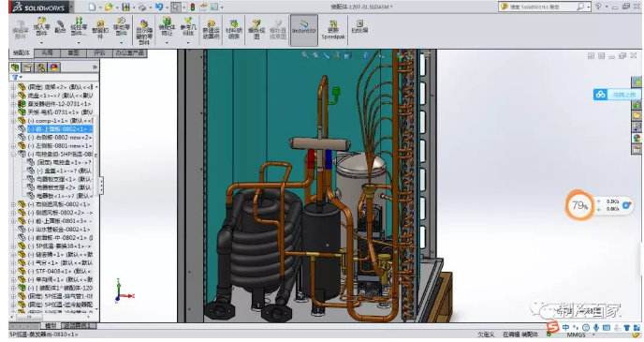Click the 79% orange circular progress widget
This screenshot has width=644, height=342.
click(579, 205)
